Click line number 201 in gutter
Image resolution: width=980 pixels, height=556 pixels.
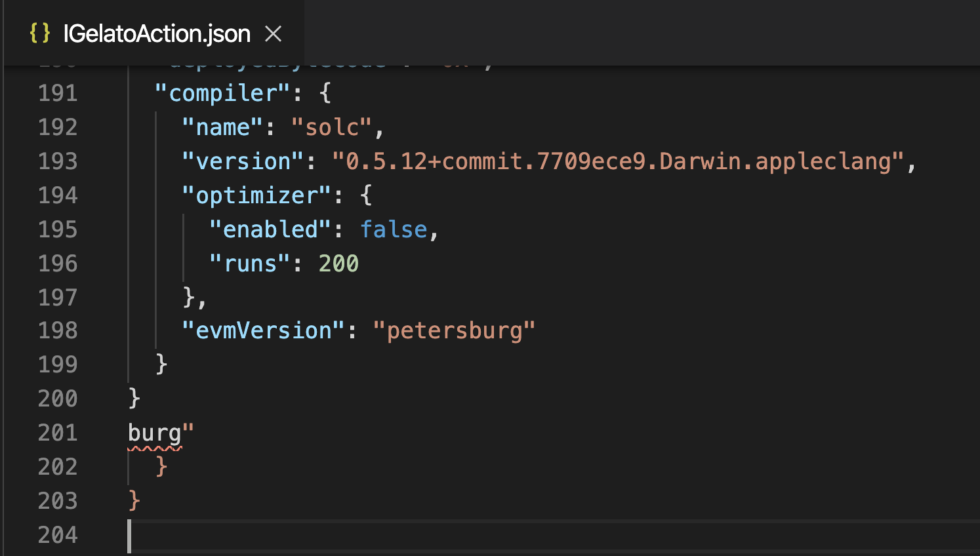click(58, 433)
